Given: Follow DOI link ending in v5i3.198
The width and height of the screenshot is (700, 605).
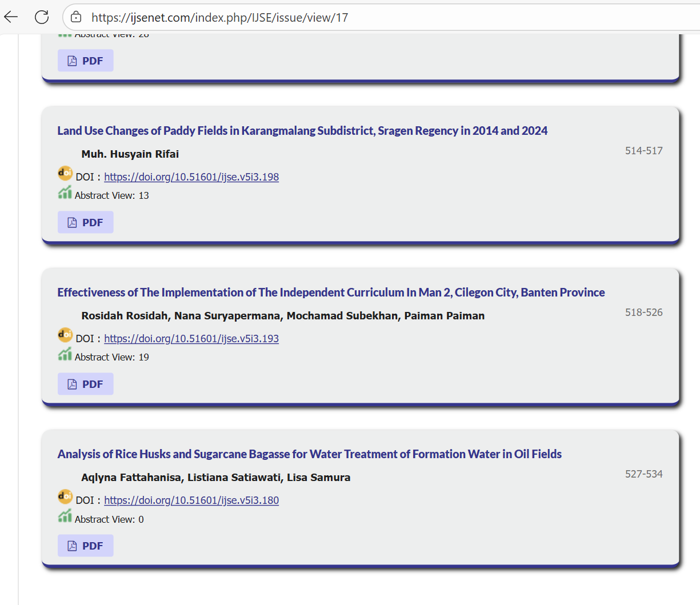Looking at the screenshot, I should click(x=191, y=177).
